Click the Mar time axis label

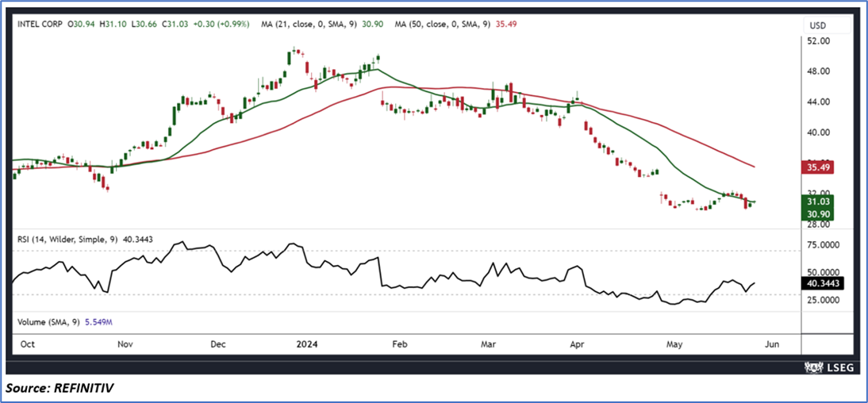[487, 344]
